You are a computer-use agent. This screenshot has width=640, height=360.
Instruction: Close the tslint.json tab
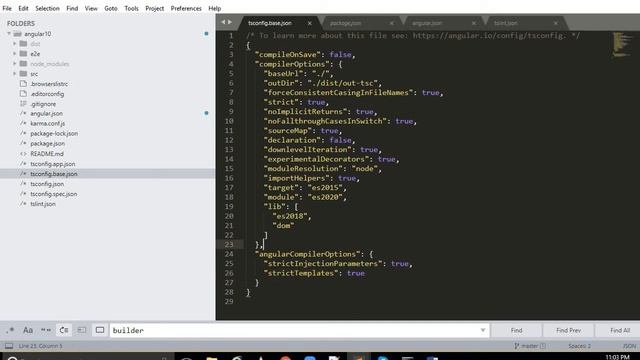(x=556, y=23)
